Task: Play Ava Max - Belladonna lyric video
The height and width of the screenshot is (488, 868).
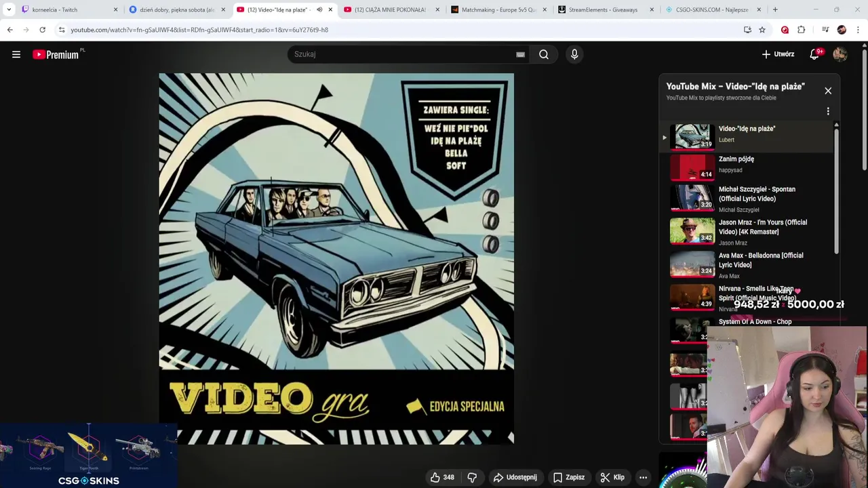Action: point(746,264)
